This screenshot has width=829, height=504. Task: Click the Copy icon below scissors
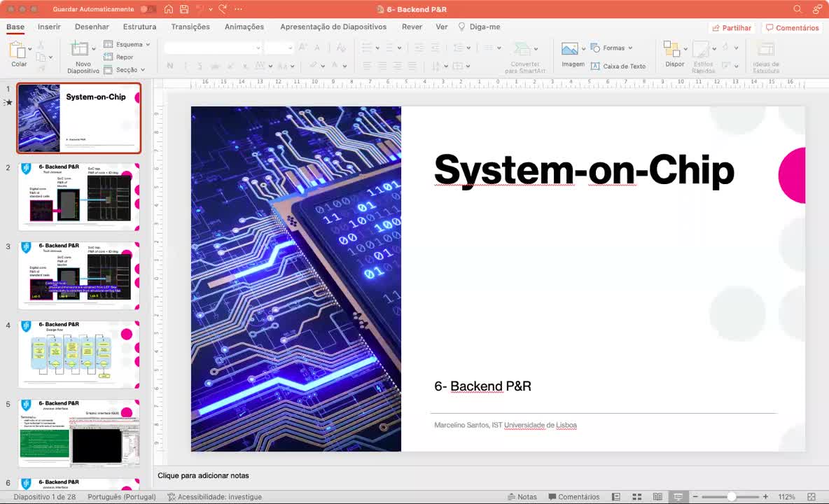click(41, 57)
